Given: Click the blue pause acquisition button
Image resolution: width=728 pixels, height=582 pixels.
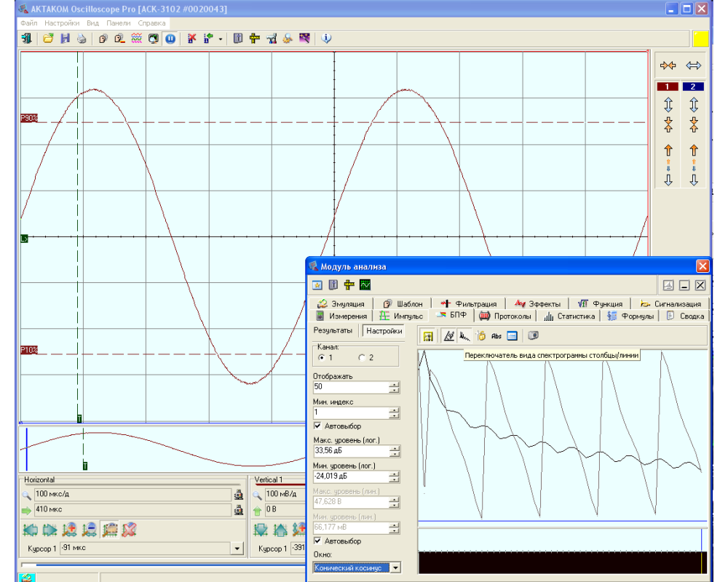Looking at the screenshot, I should [170, 39].
